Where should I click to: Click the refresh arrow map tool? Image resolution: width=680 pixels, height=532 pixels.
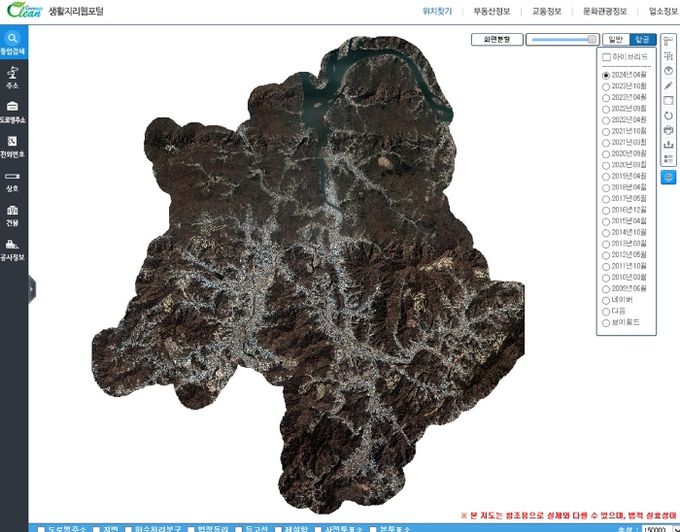[x=668, y=115]
